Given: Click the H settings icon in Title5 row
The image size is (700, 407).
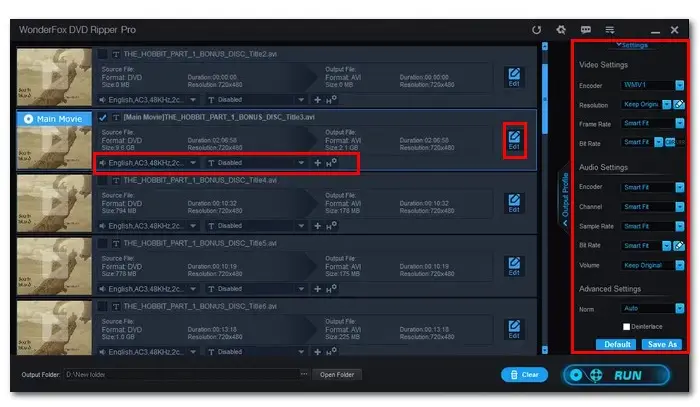Looking at the screenshot, I should [331, 289].
